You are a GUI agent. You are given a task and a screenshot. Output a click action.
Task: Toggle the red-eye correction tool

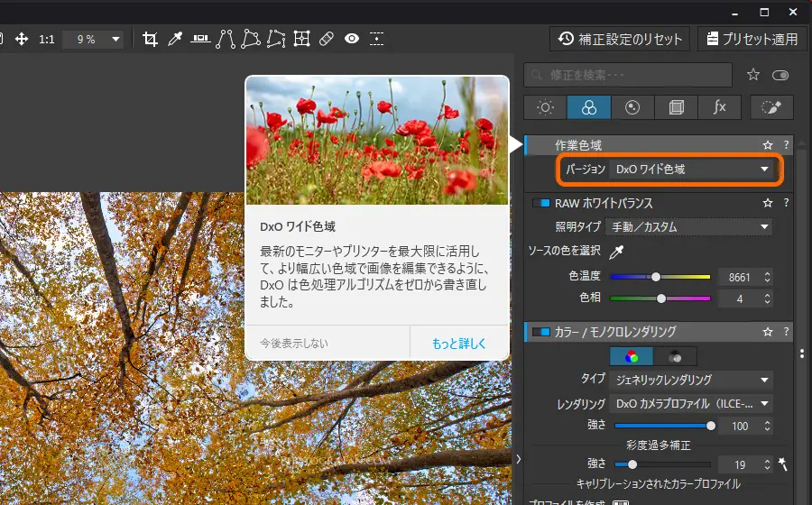[x=352, y=39]
